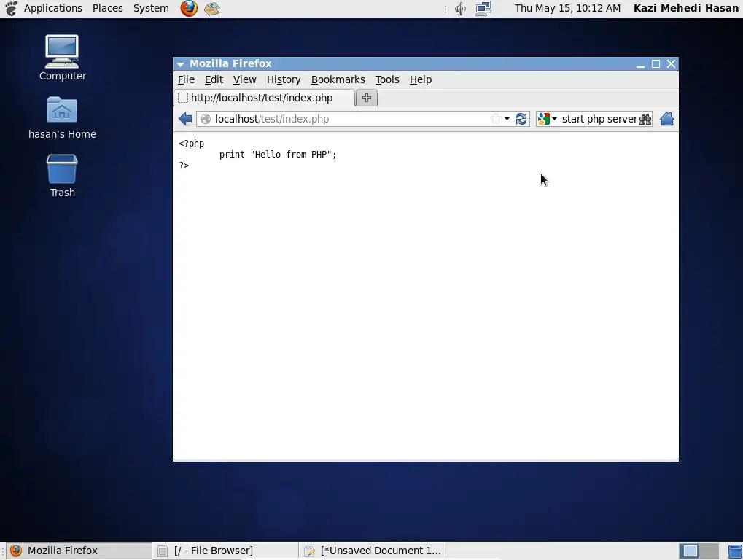Click the network connection icon

(483, 9)
